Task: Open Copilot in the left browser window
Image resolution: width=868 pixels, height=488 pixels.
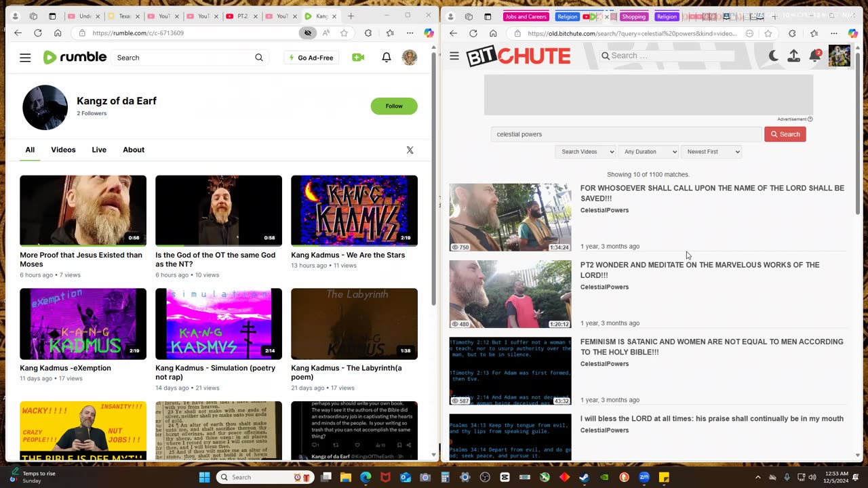Action: (x=429, y=33)
